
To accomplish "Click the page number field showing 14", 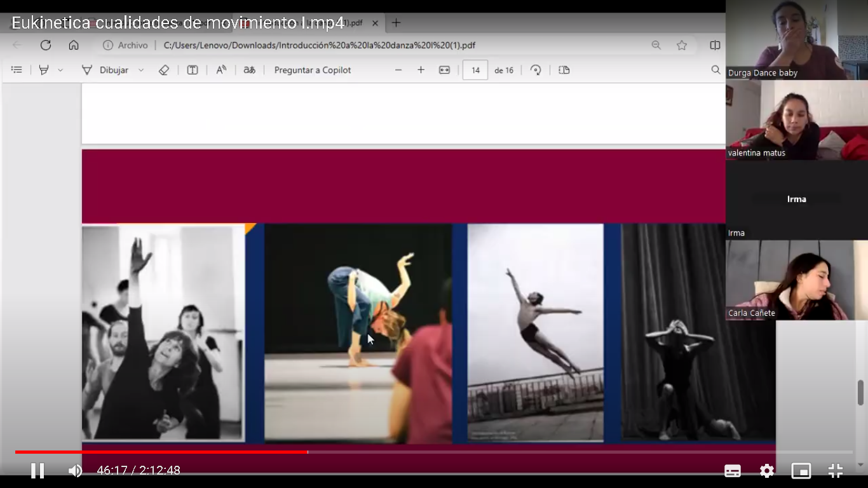I will (475, 70).
